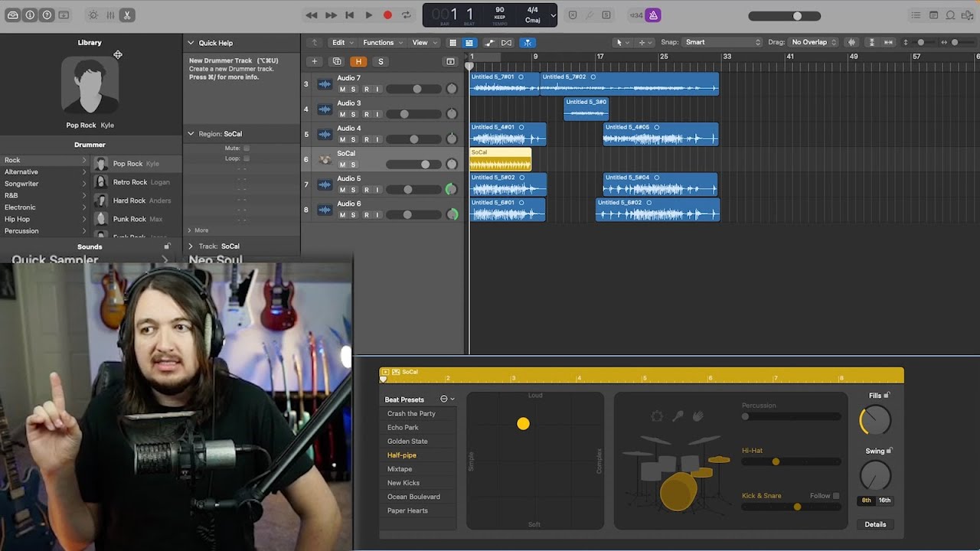Adjust the master volume slider in toolbar
The image size is (980, 551).
tap(785, 16)
